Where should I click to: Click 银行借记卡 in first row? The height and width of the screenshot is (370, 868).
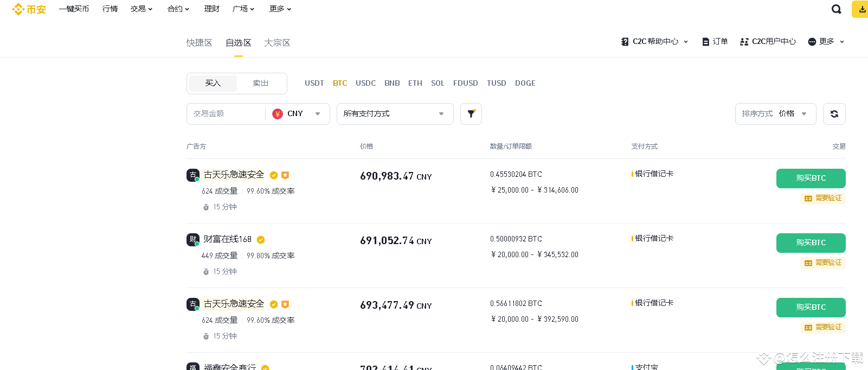(x=654, y=174)
